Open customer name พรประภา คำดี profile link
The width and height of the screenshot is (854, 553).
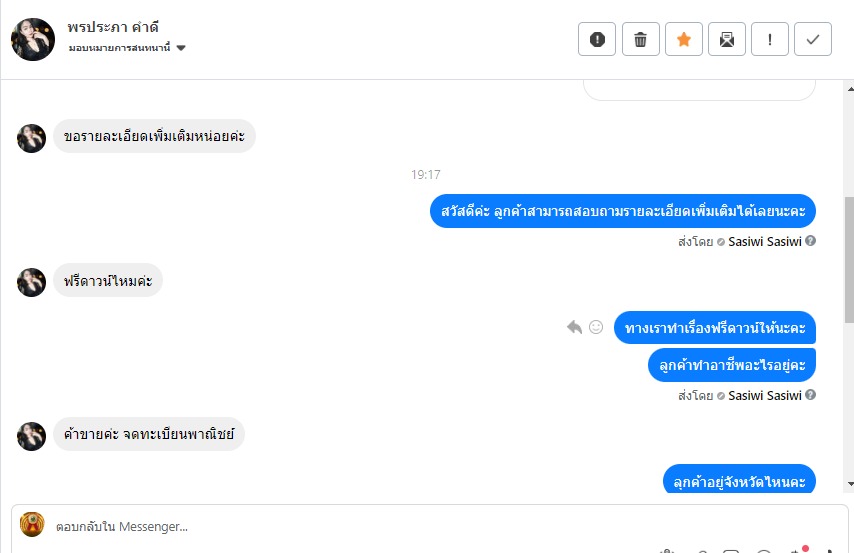113,27
